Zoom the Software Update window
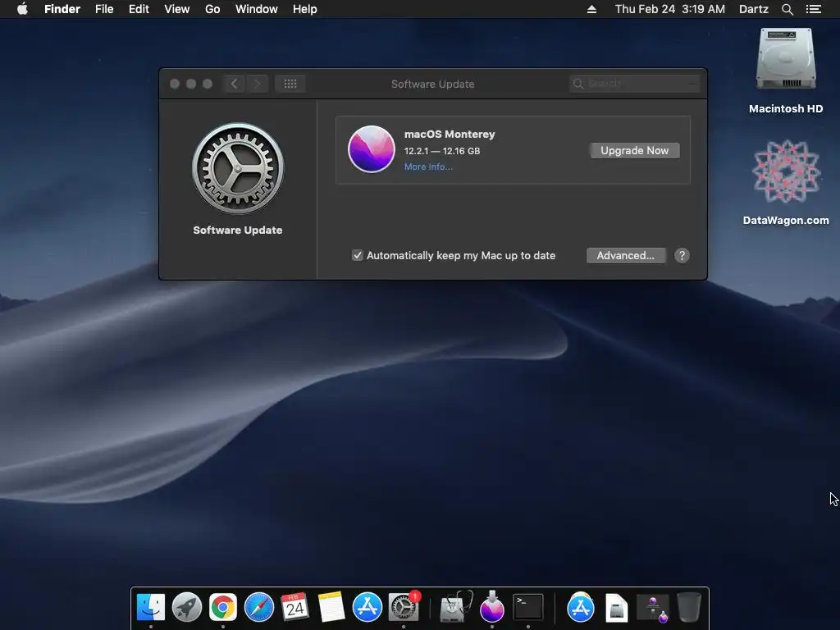The image size is (840, 630). click(x=208, y=84)
